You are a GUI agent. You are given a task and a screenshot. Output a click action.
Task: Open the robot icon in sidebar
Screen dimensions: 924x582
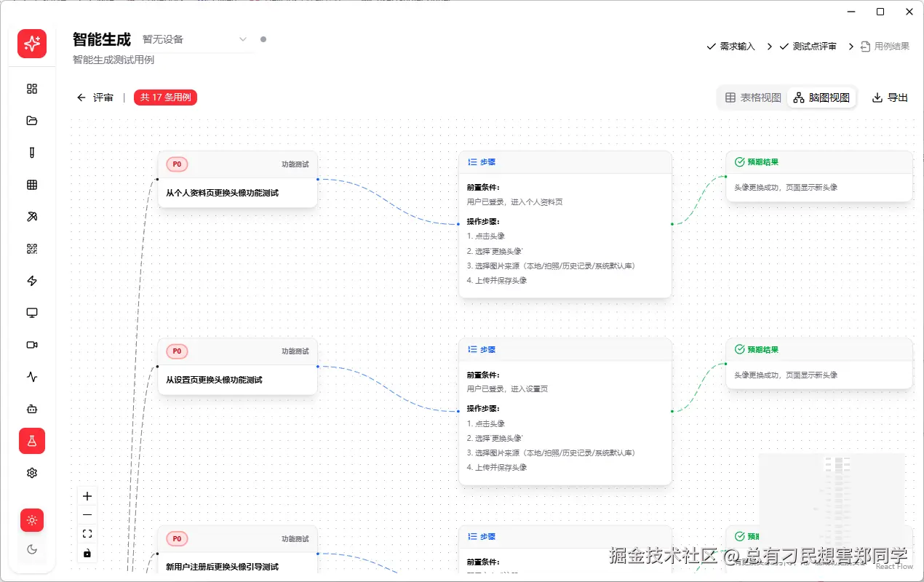pos(32,409)
